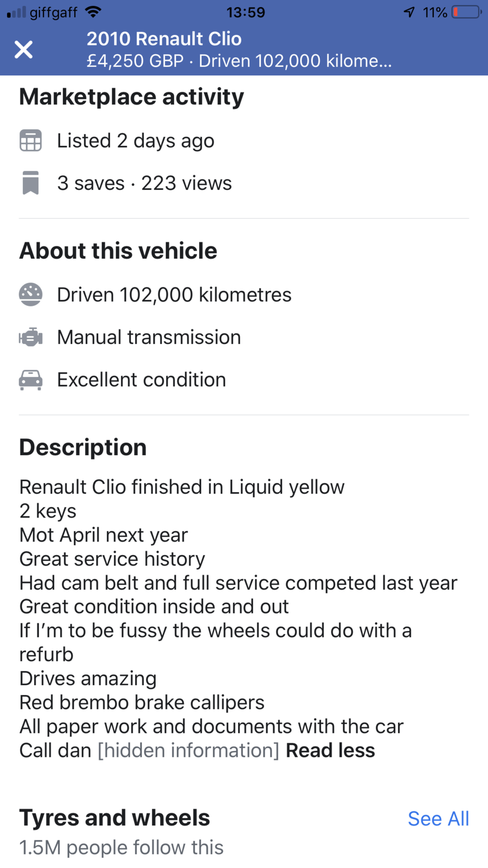Tap the 13:59 clock in status bar
The image size is (488, 868).
246,12
